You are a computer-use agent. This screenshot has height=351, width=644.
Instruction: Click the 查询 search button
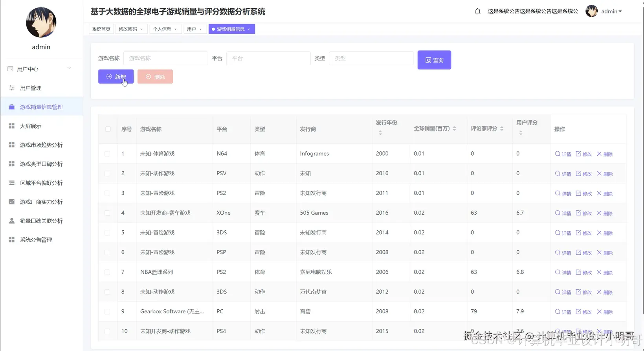pos(434,60)
